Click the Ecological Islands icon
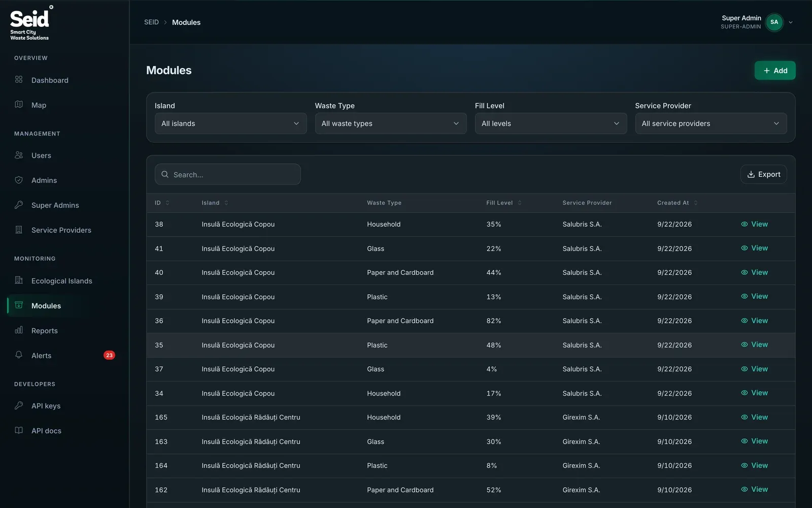 pyautogui.click(x=19, y=280)
